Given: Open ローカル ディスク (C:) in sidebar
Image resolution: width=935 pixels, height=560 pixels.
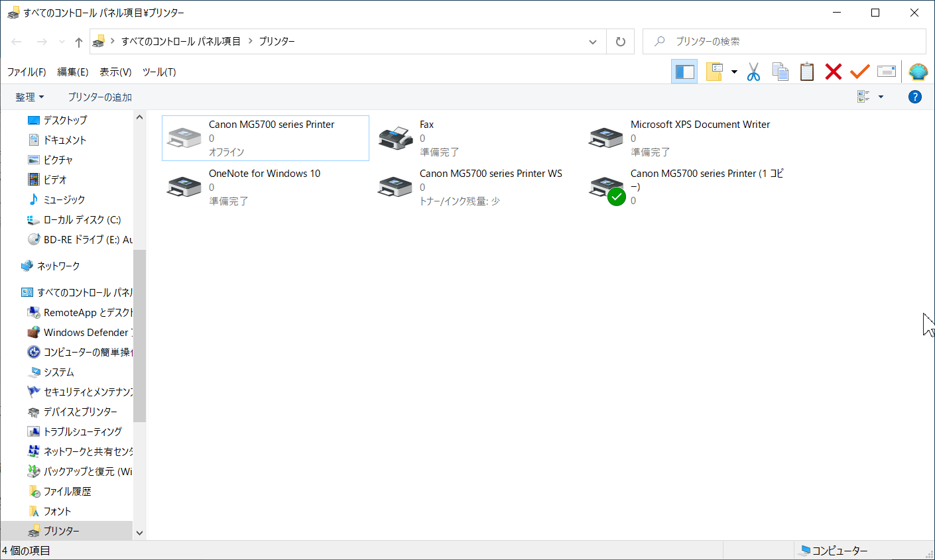Looking at the screenshot, I should point(82,219).
